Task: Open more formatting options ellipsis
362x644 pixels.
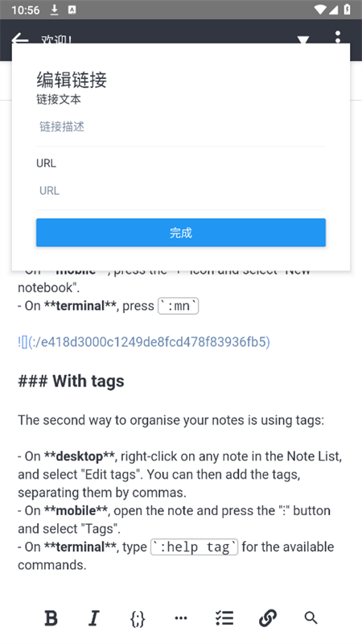Action: 181,617
